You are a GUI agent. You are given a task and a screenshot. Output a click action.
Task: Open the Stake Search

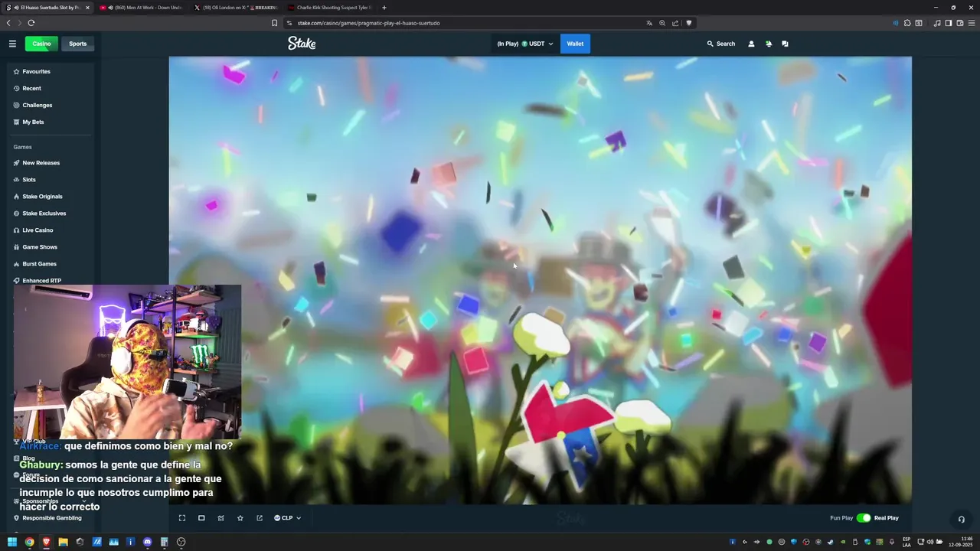pyautogui.click(x=721, y=44)
